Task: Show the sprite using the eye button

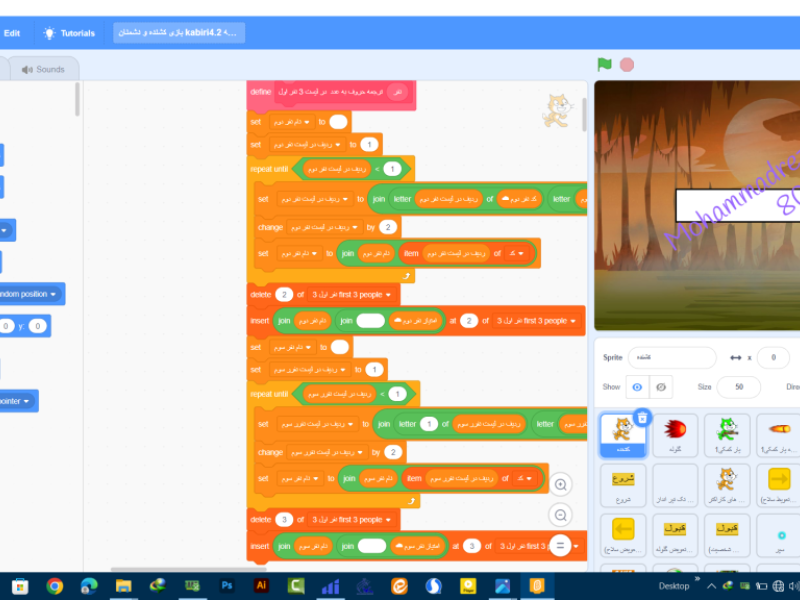Action: click(x=637, y=387)
